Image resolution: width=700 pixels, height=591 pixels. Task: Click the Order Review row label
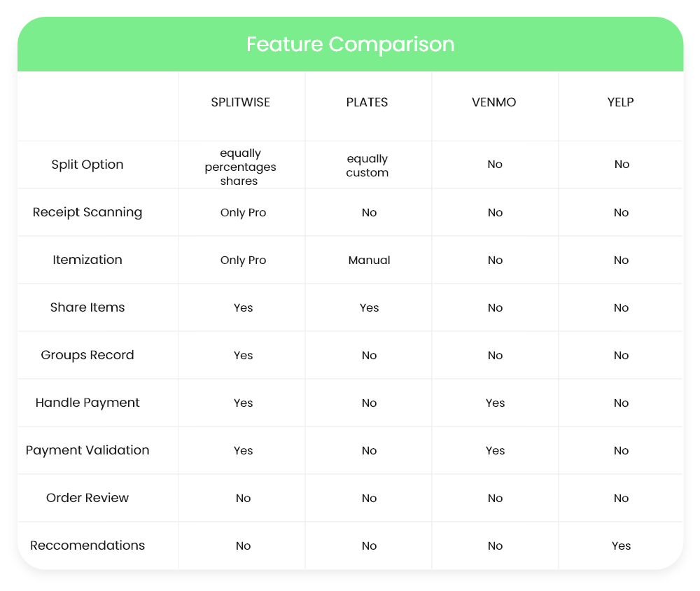click(87, 498)
